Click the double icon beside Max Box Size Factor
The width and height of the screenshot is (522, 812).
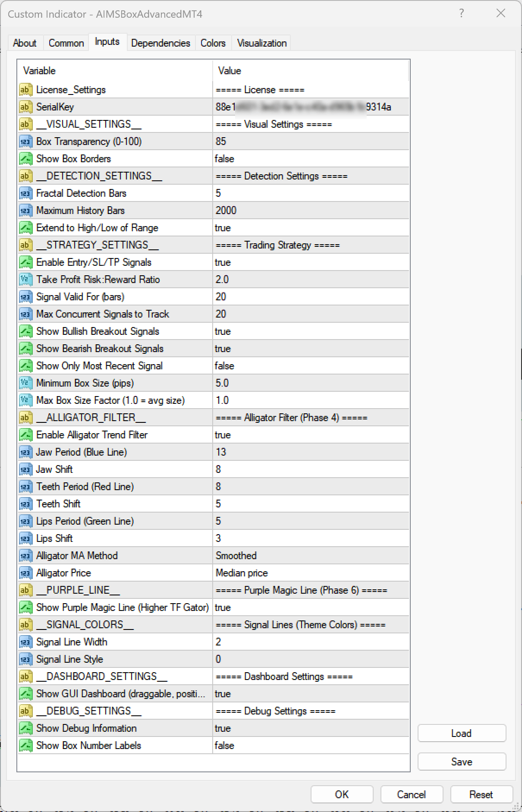[x=26, y=400]
